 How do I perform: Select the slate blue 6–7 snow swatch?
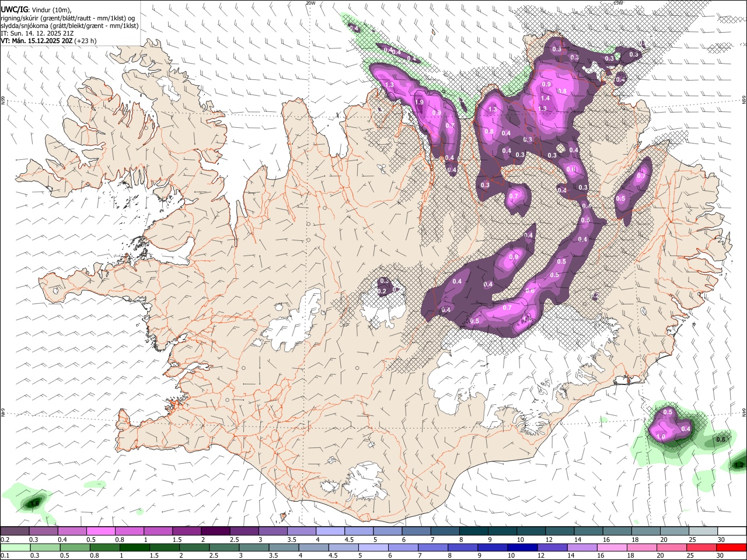pos(416,531)
